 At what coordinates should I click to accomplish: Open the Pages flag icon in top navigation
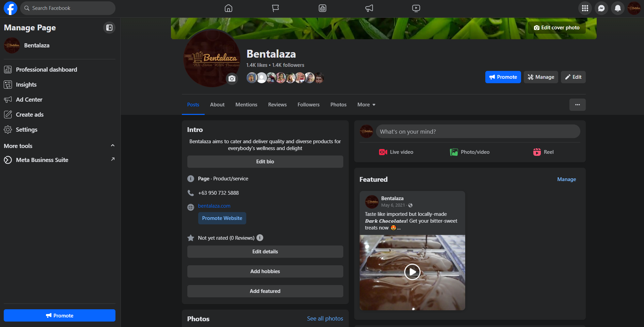(x=276, y=8)
